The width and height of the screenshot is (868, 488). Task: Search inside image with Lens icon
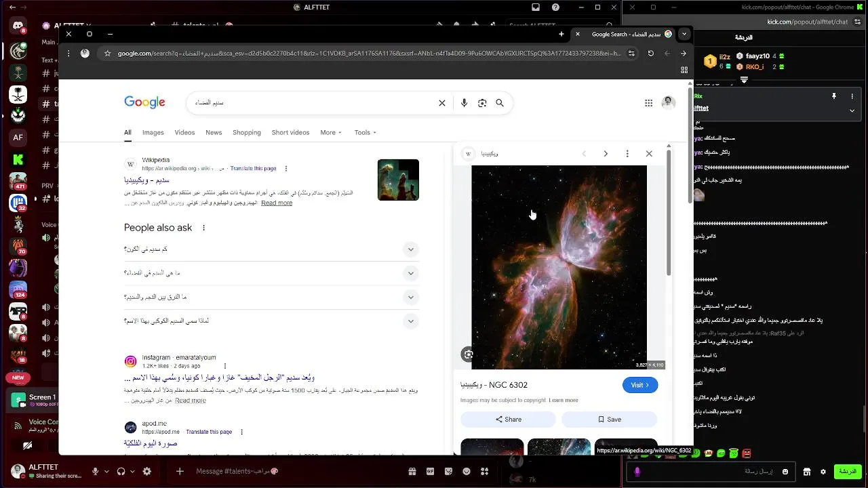coord(467,354)
